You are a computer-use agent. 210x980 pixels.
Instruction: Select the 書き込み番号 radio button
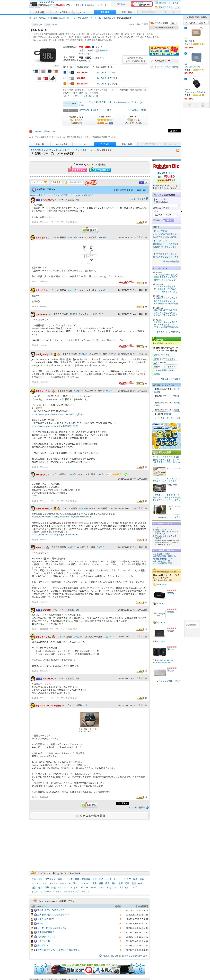154,202
